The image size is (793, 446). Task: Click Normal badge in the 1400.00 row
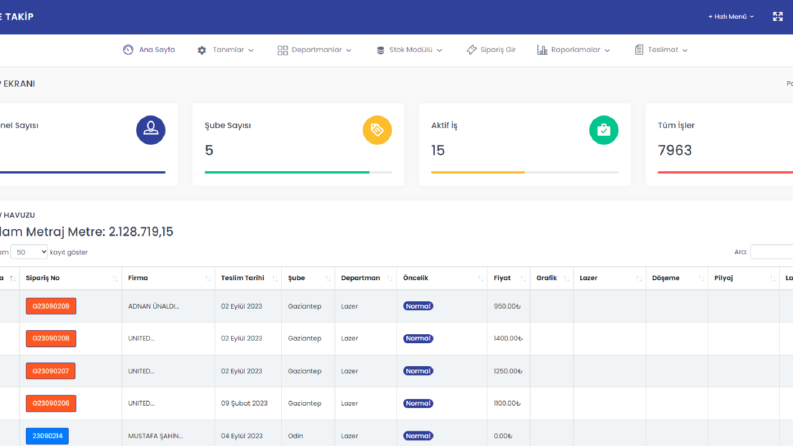[418, 338]
